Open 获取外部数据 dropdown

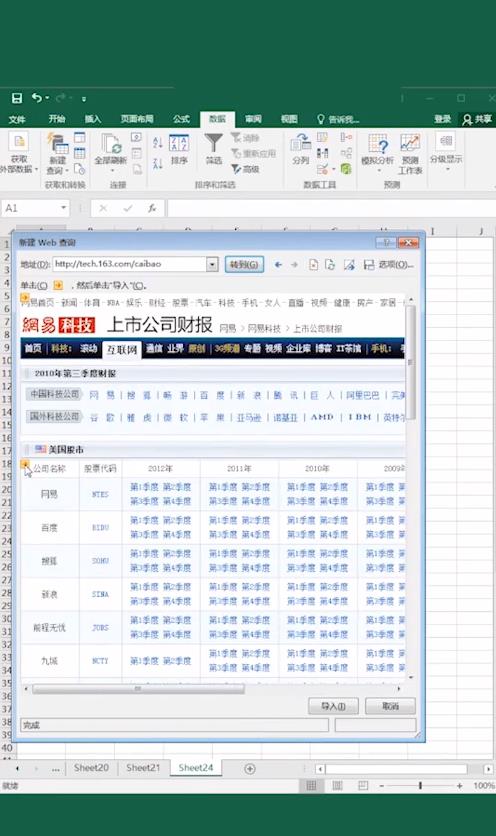click(18, 154)
